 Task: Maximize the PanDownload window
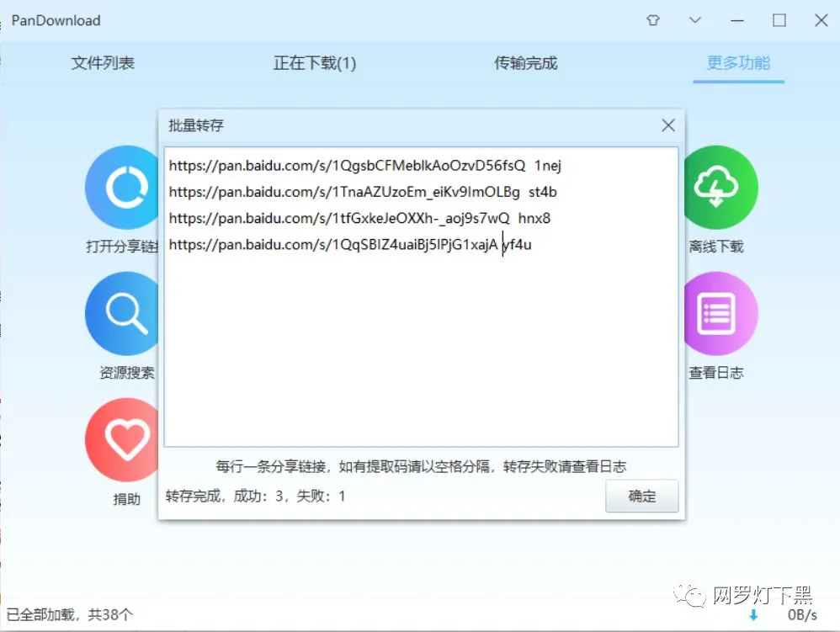coord(779,20)
